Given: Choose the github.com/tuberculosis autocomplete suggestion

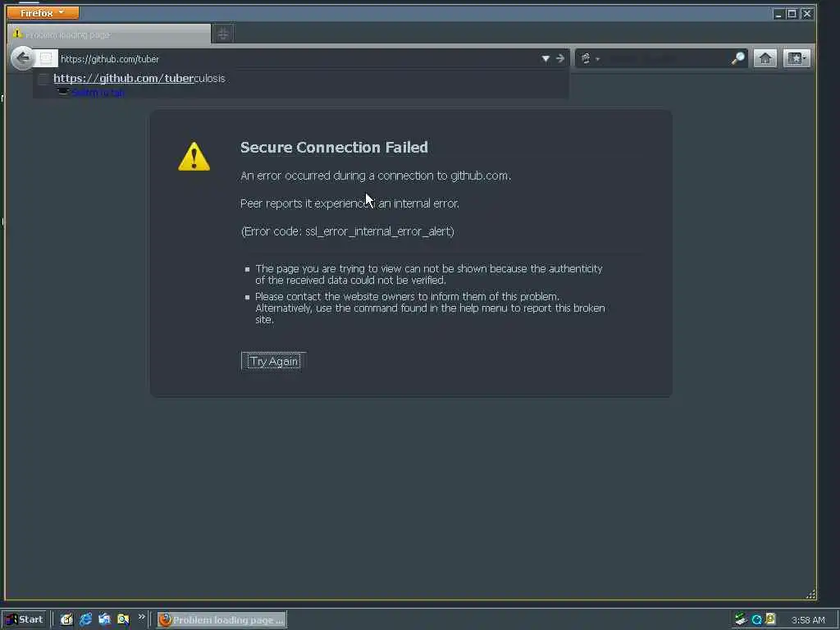Looking at the screenshot, I should [x=139, y=78].
